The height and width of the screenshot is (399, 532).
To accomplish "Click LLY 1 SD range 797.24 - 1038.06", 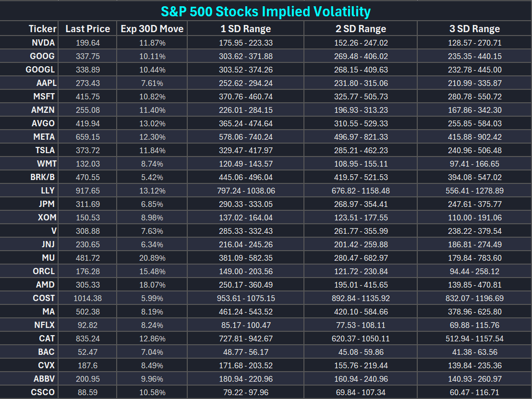I will [245, 191].
